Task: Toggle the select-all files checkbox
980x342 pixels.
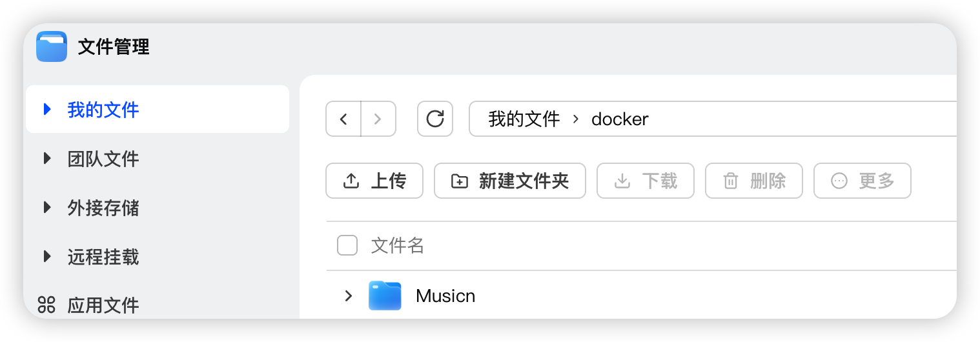Action: (x=347, y=245)
